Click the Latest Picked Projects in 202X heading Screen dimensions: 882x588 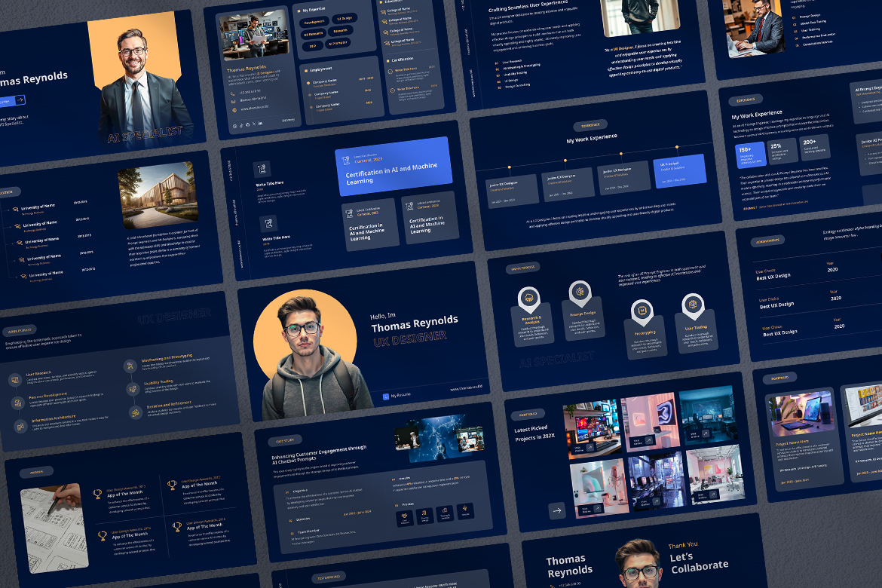pos(534,433)
